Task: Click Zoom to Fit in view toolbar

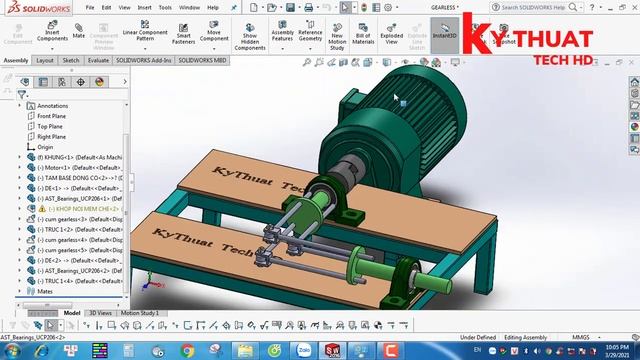Action: pyautogui.click(x=307, y=62)
